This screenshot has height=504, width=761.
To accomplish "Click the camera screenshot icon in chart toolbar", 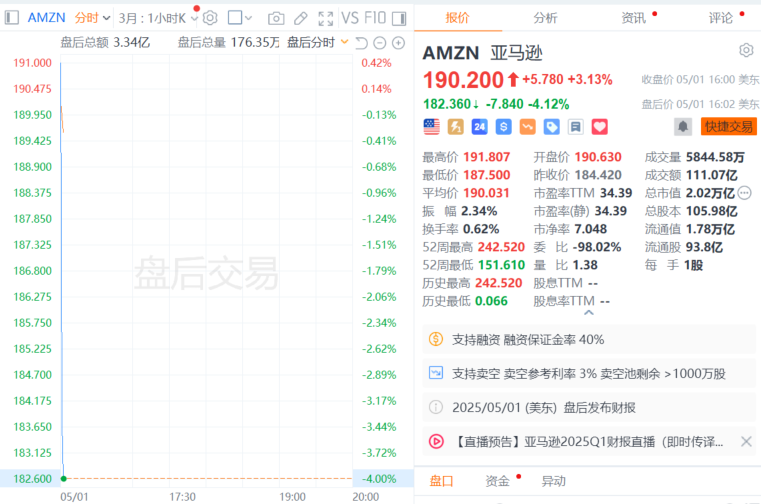I will click(275, 18).
